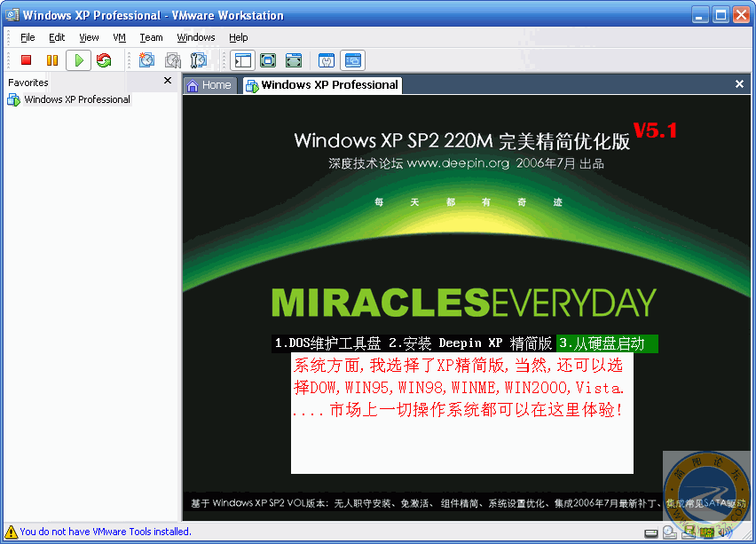Screen dimensions: 756x544
Task: Click the sound device status icon
Action: pyautogui.click(x=723, y=532)
